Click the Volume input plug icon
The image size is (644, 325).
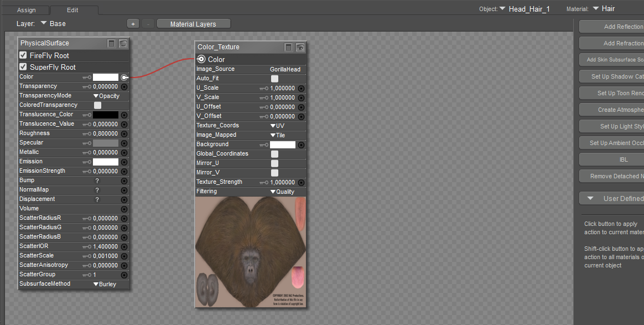click(x=124, y=209)
